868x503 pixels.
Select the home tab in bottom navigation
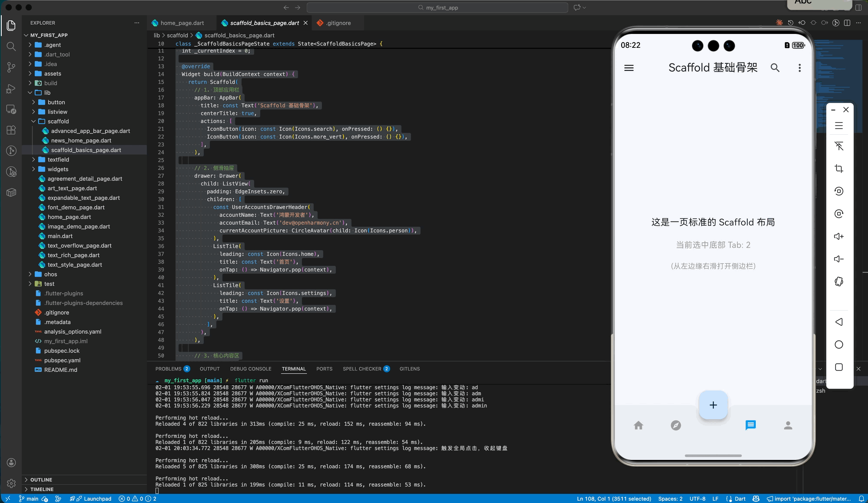[x=638, y=425]
